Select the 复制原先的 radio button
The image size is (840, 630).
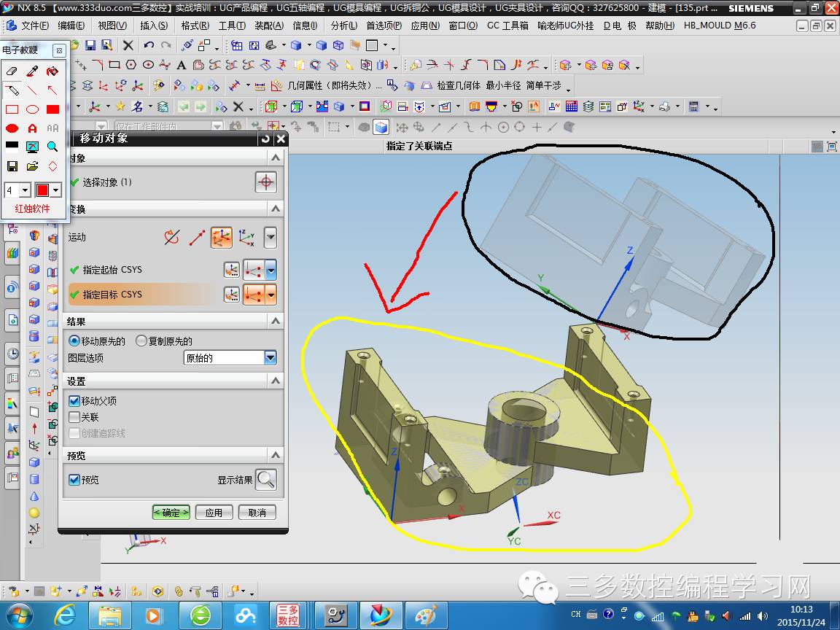141,341
